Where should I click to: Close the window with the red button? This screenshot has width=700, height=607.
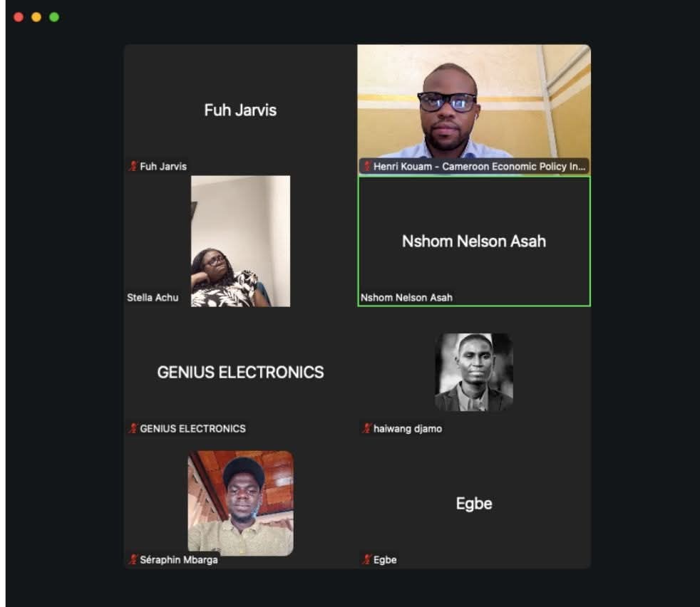[x=19, y=17]
